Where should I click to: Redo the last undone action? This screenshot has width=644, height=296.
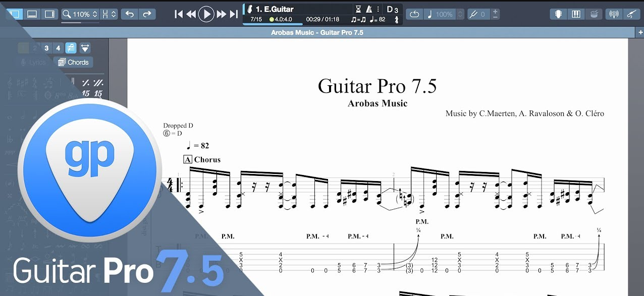[x=147, y=14]
